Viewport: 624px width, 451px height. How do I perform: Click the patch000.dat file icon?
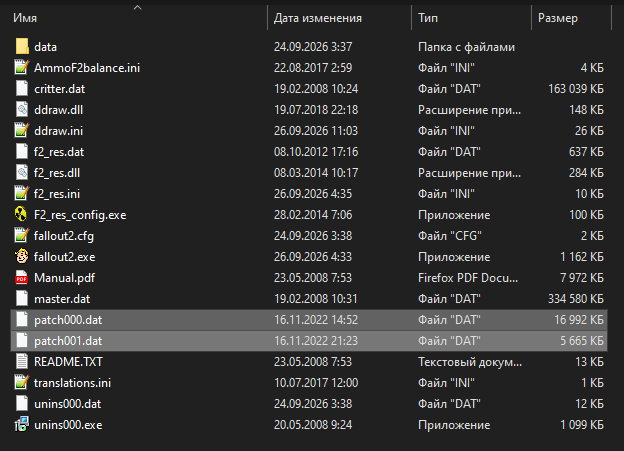(x=22, y=320)
